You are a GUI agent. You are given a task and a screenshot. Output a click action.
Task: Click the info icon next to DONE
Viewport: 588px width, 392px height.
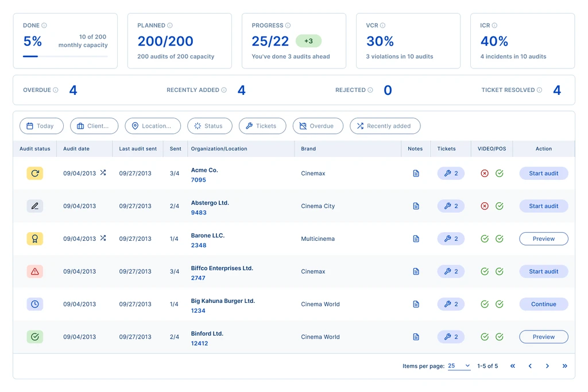44,25
